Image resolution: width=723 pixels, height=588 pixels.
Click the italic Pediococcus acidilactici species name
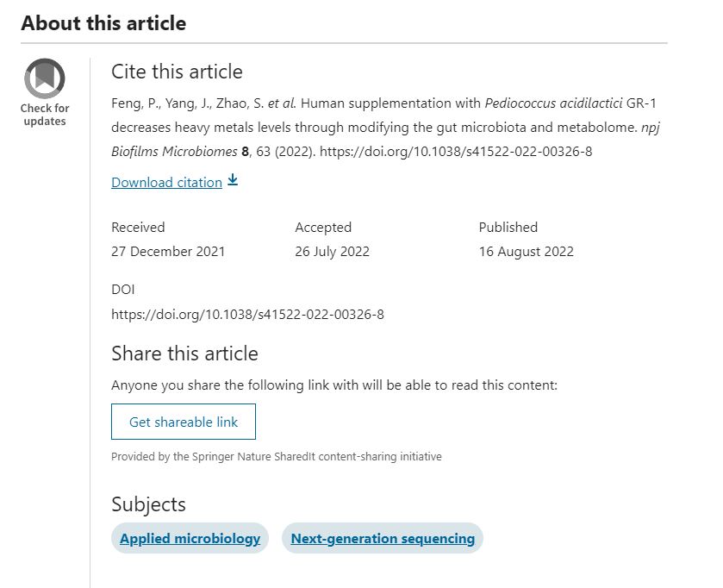(553, 103)
